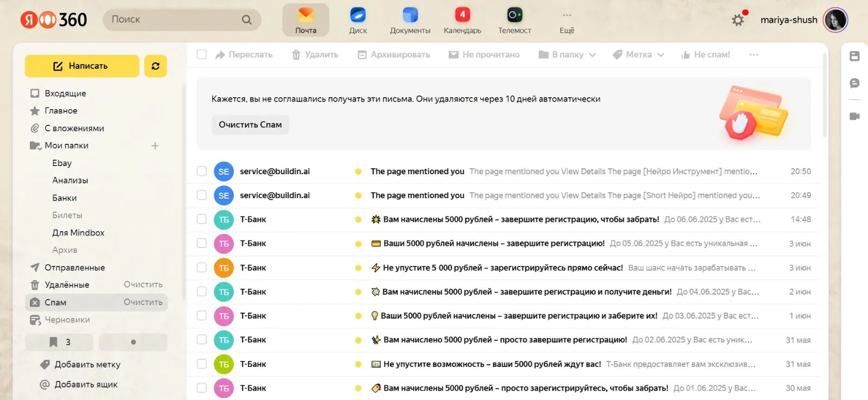Open the Ebay folder

point(62,163)
